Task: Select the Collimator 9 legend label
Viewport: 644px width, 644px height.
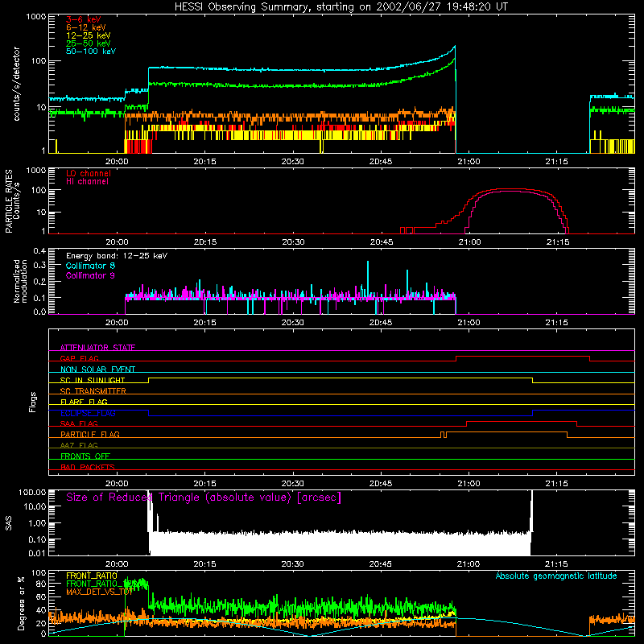Action: (x=90, y=275)
